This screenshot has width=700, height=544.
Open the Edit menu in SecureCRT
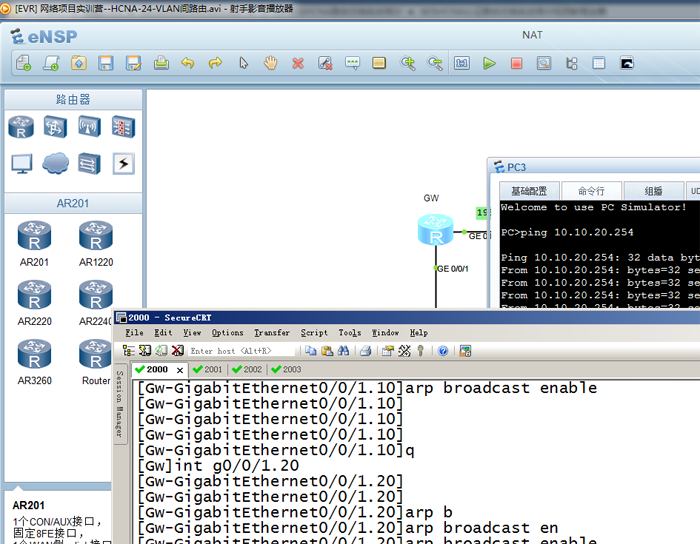coord(163,332)
